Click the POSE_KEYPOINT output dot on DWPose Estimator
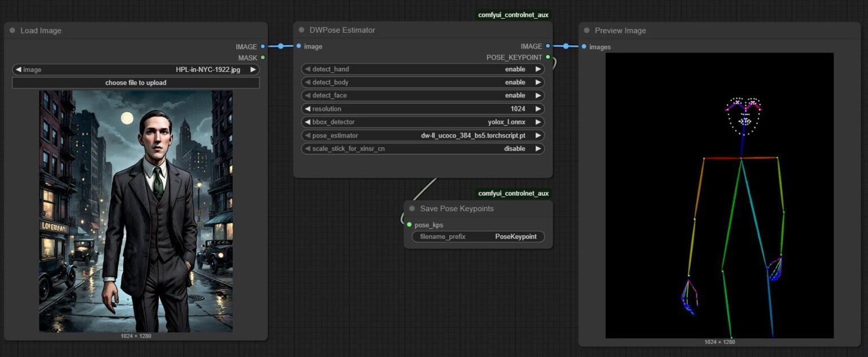 point(546,57)
